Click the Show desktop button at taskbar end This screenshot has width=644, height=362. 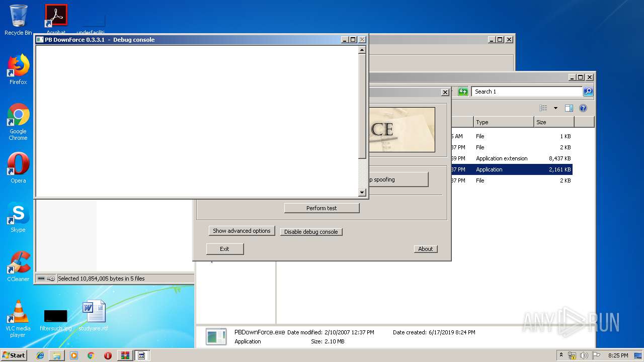click(x=638, y=355)
